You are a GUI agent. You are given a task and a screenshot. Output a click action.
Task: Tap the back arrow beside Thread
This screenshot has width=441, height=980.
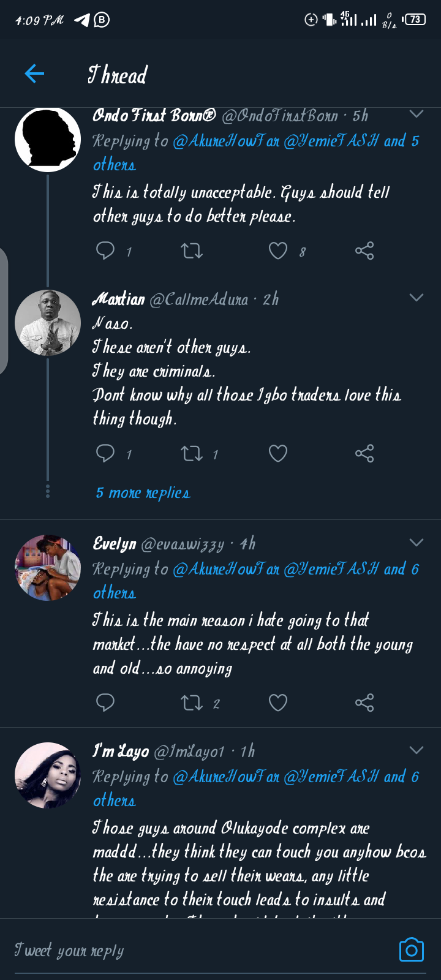click(x=34, y=74)
